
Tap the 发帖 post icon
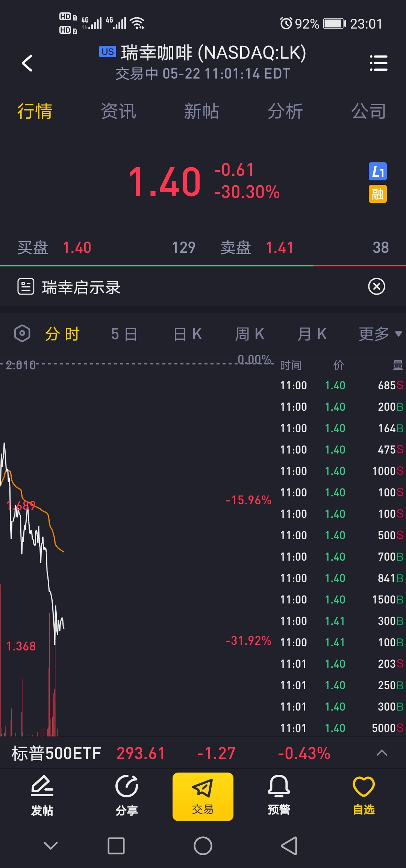tap(42, 795)
